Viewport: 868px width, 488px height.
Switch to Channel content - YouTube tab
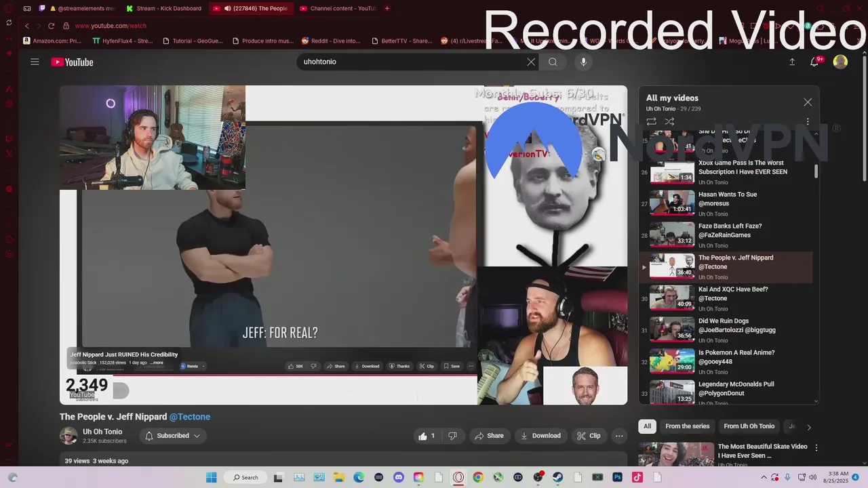(x=337, y=8)
